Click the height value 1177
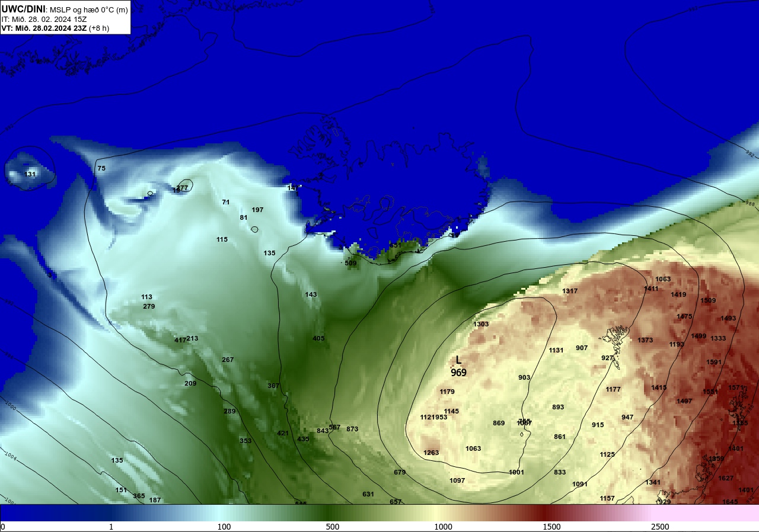 click(x=613, y=389)
